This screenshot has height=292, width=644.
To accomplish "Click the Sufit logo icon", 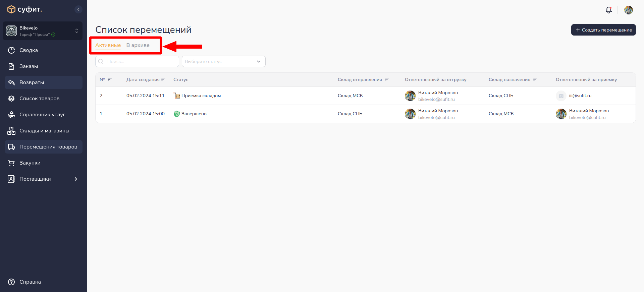I will point(11,9).
